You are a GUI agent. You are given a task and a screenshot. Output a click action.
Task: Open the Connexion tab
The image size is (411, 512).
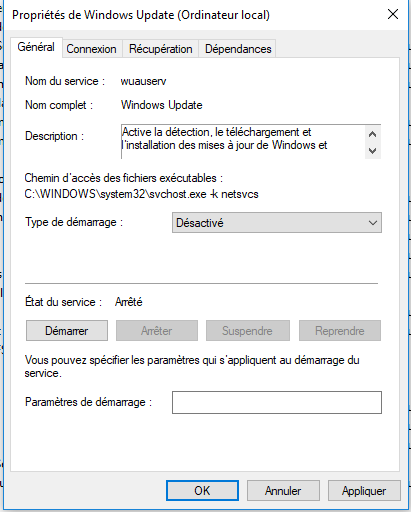(91, 49)
